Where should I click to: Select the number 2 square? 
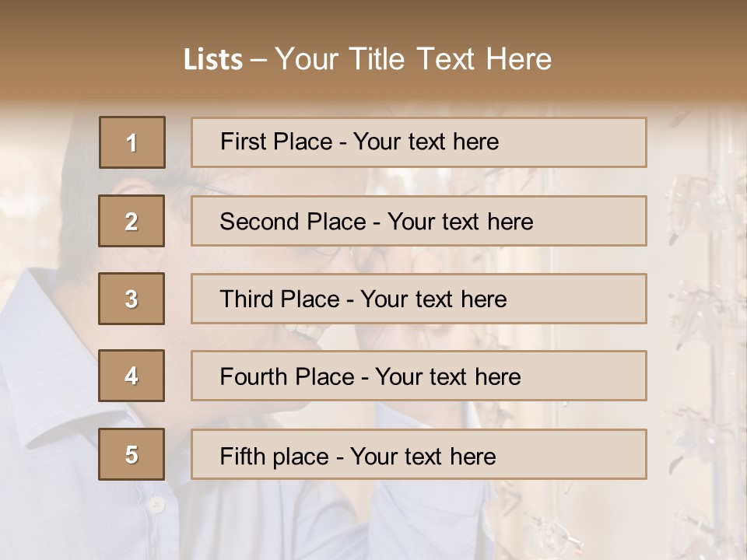pyautogui.click(x=132, y=221)
